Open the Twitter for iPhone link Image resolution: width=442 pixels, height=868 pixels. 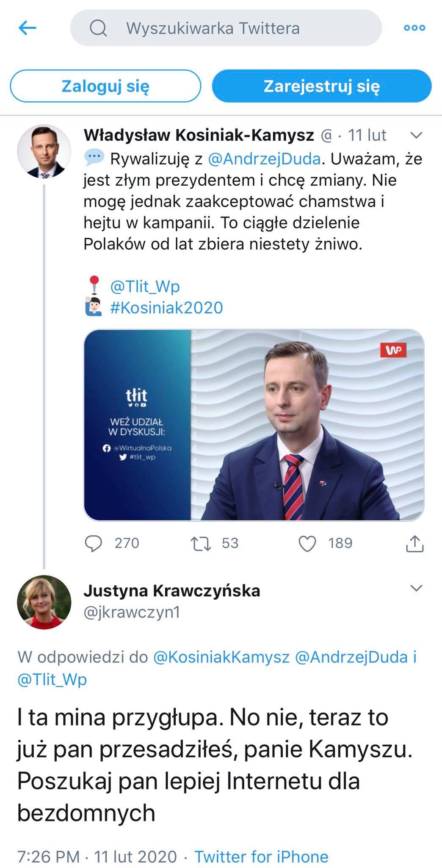[x=261, y=845]
